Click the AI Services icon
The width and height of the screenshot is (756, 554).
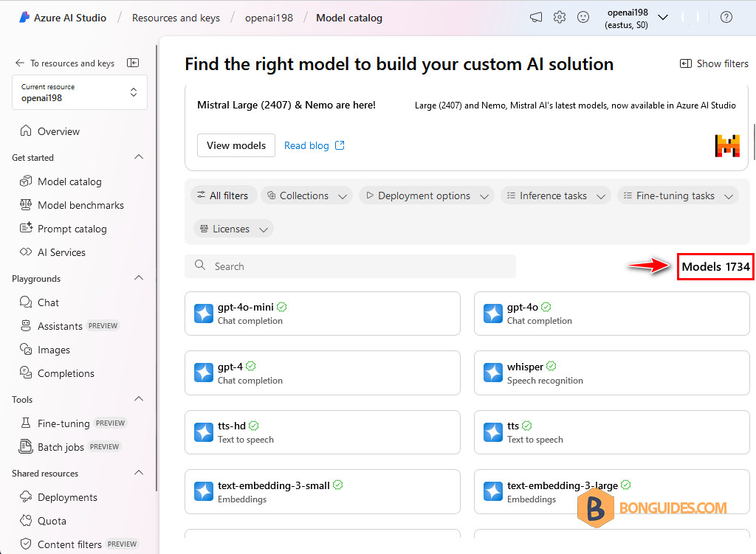26,252
